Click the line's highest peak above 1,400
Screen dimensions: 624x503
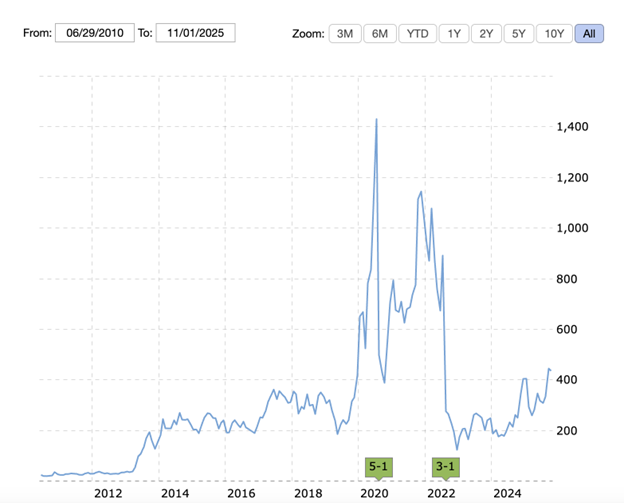click(376, 120)
